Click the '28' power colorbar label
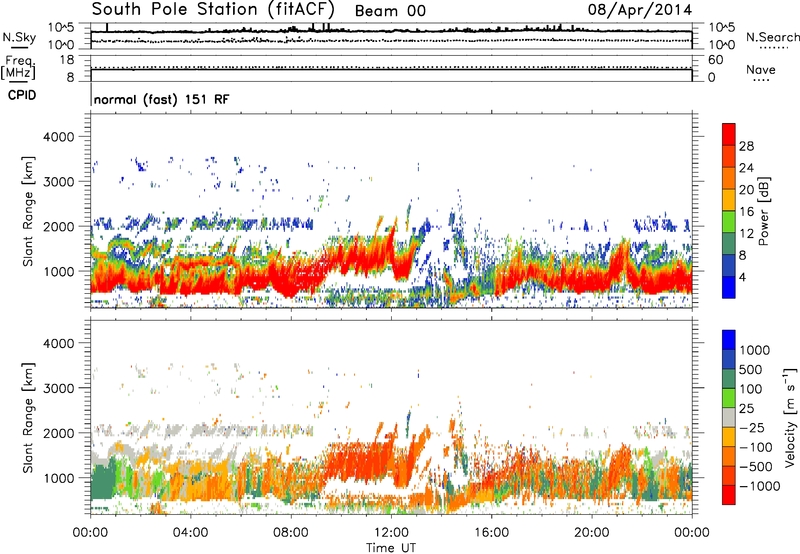 (x=746, y=146)
